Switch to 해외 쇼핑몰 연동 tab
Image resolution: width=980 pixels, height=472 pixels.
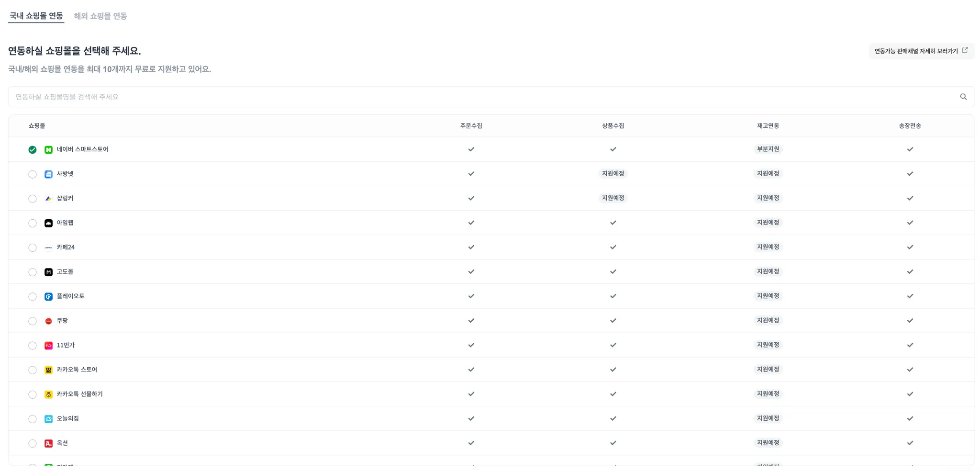click(100, 16)
